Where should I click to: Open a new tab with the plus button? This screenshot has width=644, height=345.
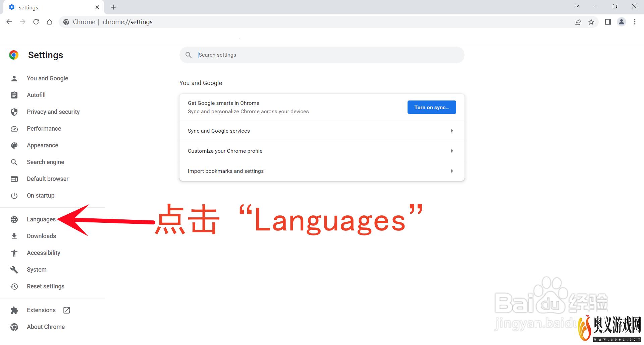(x=113, y=7)
